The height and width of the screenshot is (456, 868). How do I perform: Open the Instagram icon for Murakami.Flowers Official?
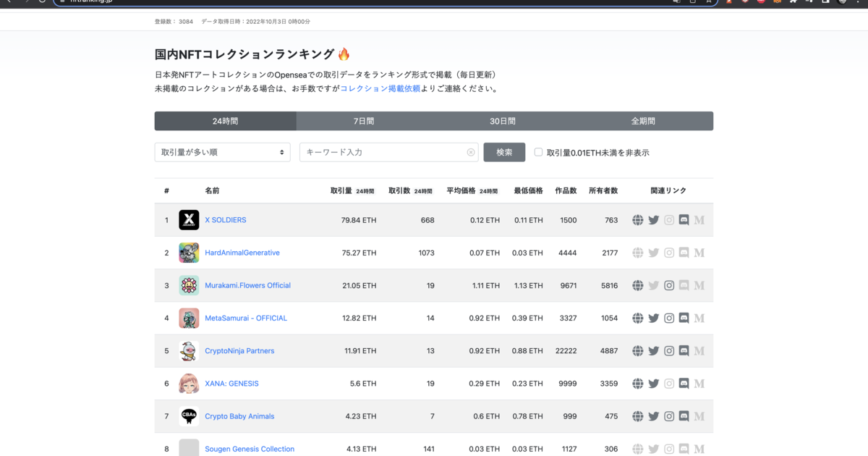(x=669, y=285)
